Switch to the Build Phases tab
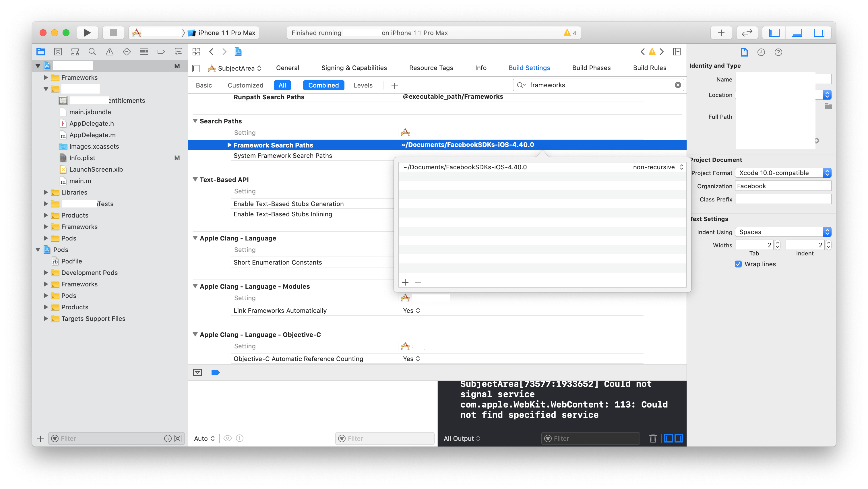This screenshot has width=868, height=489. point(591,68)
